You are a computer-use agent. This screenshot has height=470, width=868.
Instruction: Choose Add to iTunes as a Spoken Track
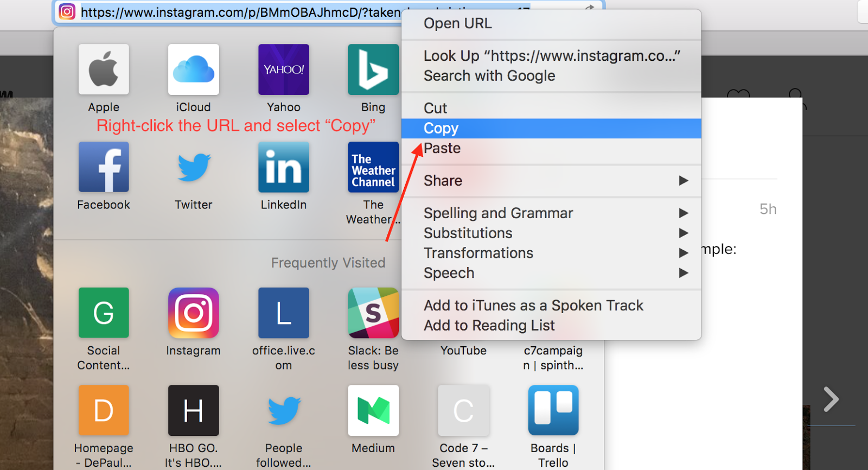pos(551,306)
